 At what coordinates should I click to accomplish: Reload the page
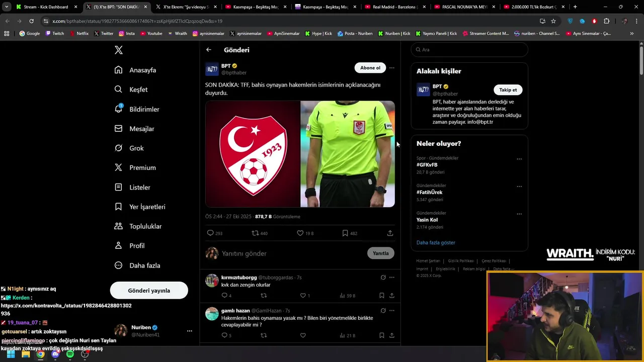pyautogui.click(x=31, y=21)
